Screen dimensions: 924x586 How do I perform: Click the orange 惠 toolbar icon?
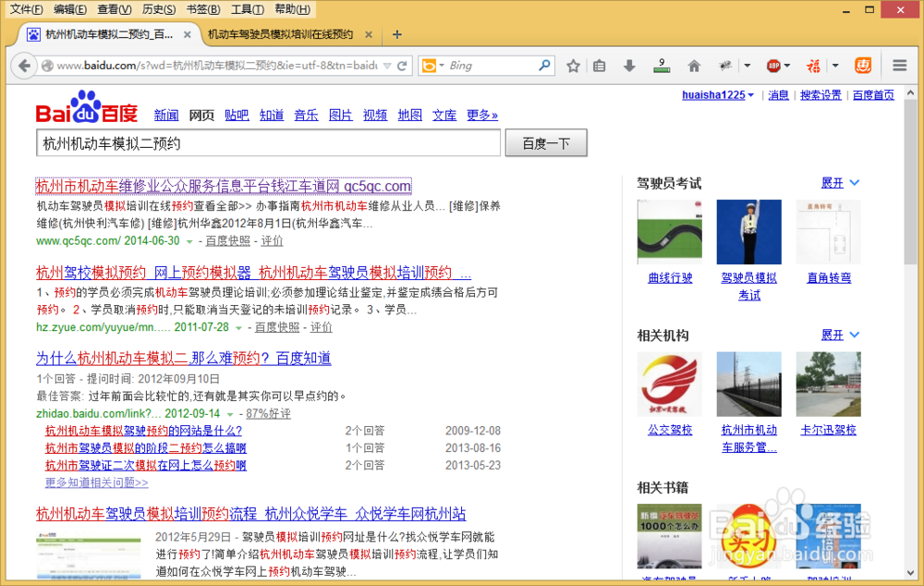(x=863, y=66)
